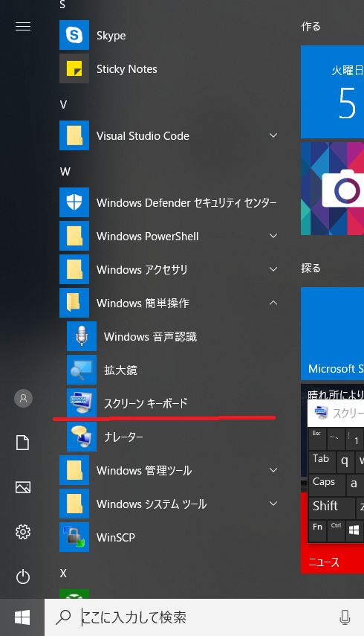Click the Esc key on screen keyboard
Screen dimensions: 364x636
(x=317, y=438)
